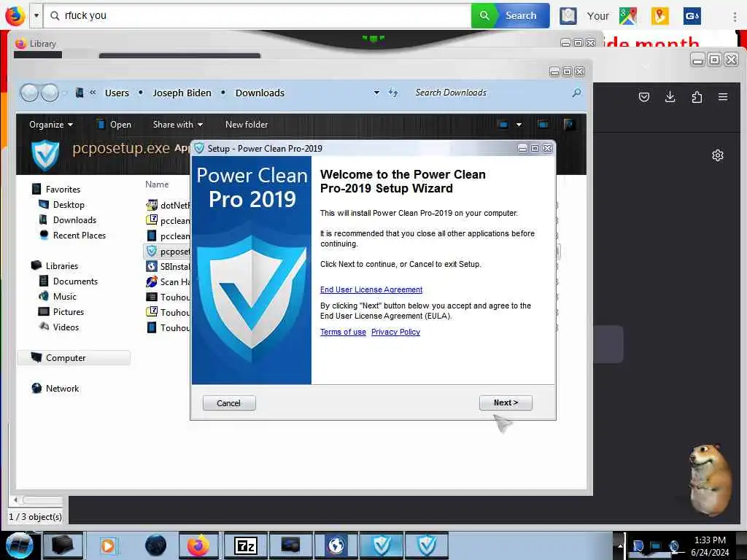Open the Firefox extensions puzzle icon
The width and height of the screenshot is (747, 560).
(697, 97)
